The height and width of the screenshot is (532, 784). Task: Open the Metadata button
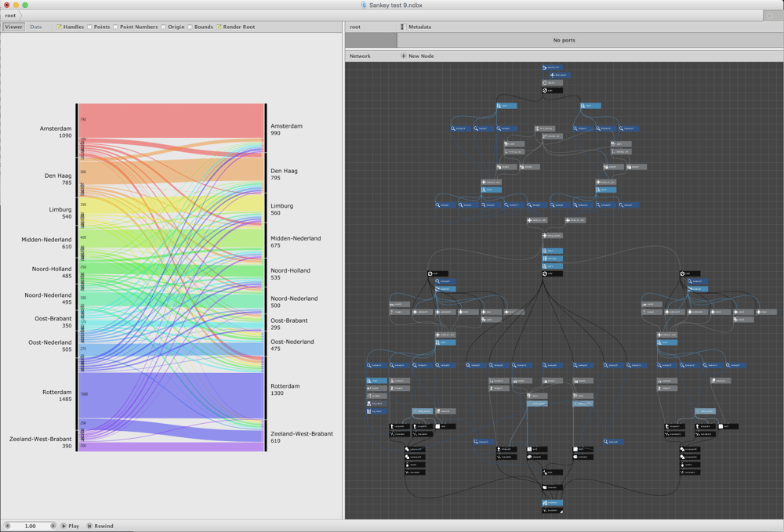pos(416,27)
